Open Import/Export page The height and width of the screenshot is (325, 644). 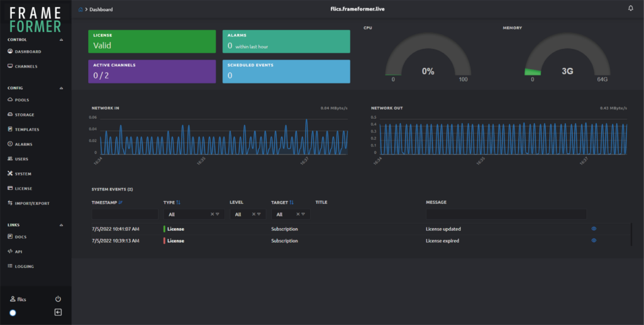tap(28, 203)
